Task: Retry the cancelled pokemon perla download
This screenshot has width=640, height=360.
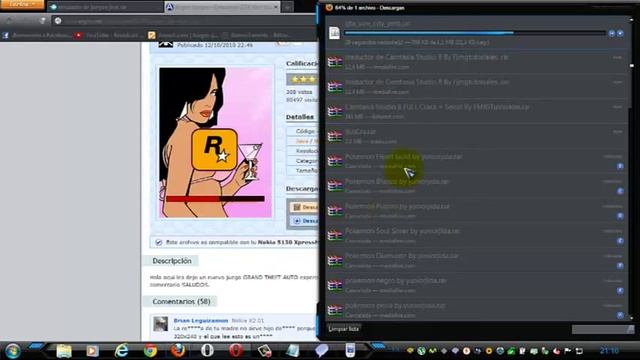Action: (x=620, y=315)
